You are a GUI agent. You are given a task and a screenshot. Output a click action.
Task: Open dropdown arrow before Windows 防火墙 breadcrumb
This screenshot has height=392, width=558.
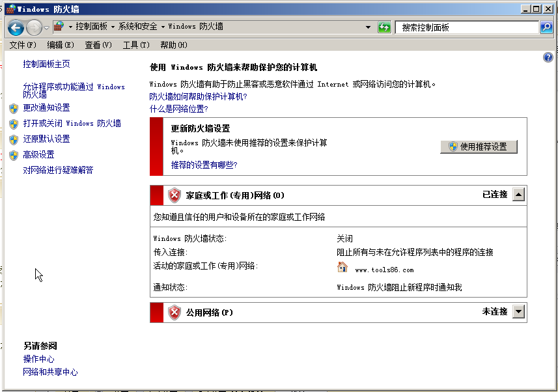pyautogui.click(x=163, y=27)
